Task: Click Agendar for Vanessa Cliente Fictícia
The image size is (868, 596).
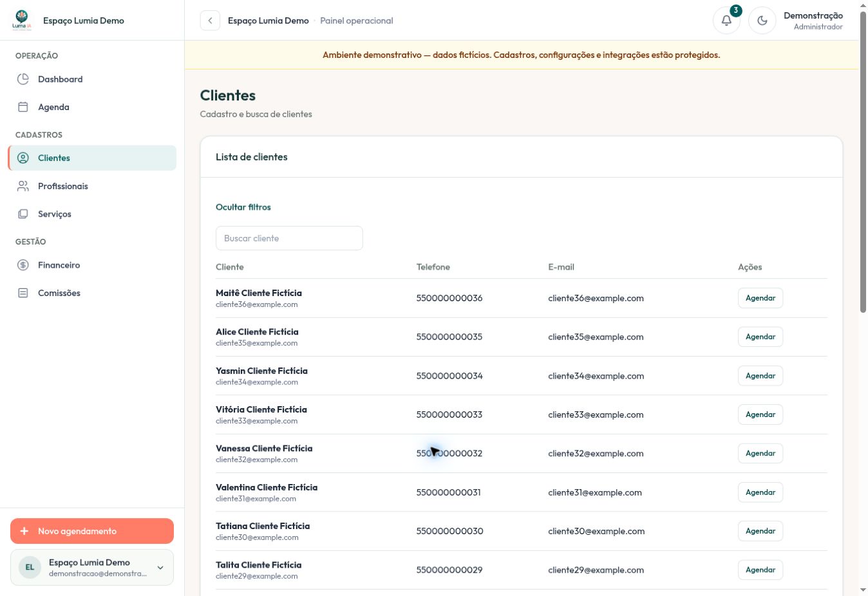Action: pos(760,453)
